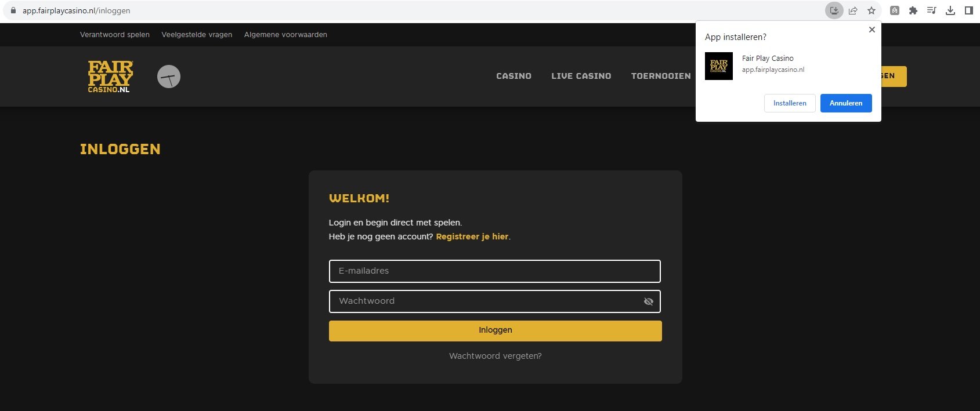Click the address bar URL text
The height and width of the screenshot is (411, 980).
point(76,10)
